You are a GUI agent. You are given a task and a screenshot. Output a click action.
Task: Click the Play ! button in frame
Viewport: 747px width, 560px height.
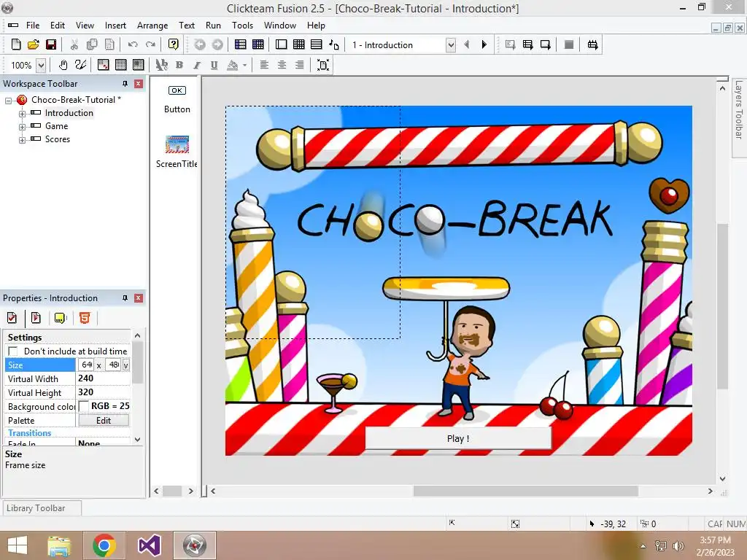(x=458, y=438)
